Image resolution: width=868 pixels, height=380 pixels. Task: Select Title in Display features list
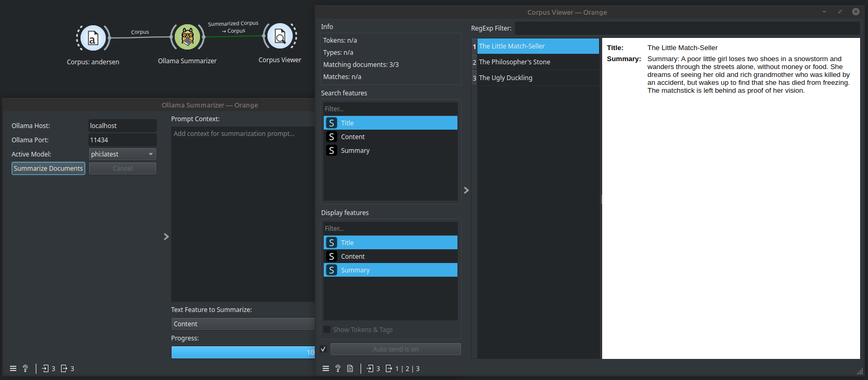click(391, 242)
